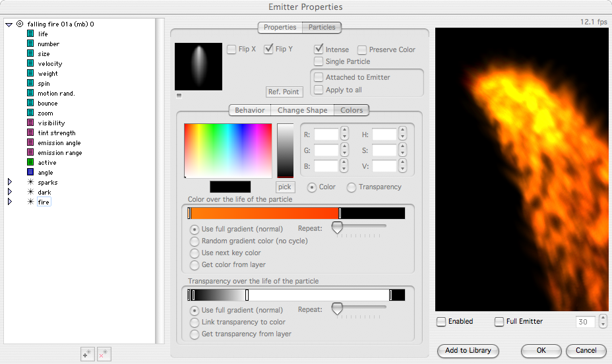Select the sparks particle type icon
Screen dimensions: 612x364
pyautogui.click(x=30, y=182)
